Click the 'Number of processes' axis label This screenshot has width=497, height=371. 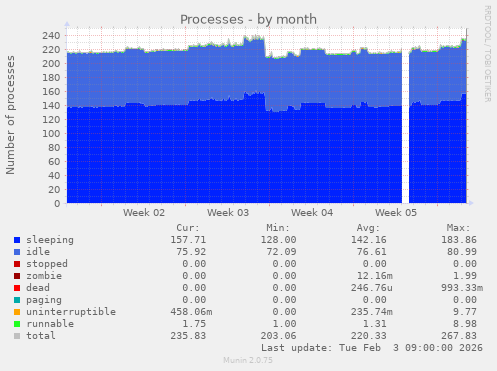(10, 115)
